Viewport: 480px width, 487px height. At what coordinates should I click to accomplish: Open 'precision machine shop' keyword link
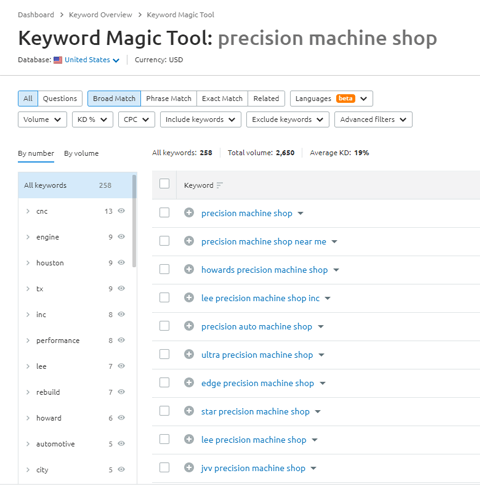pyautogui.click(x=247, y=213)
